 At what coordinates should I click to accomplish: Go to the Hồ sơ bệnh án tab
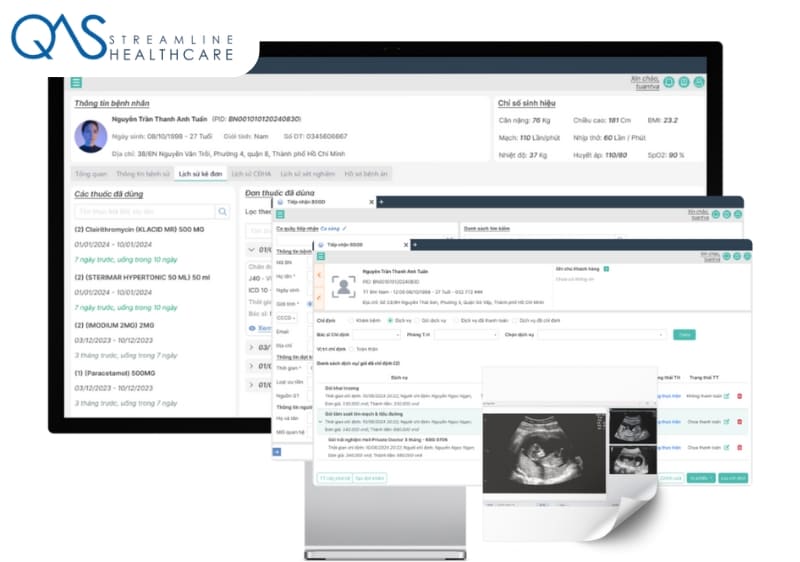click(365, 174)
